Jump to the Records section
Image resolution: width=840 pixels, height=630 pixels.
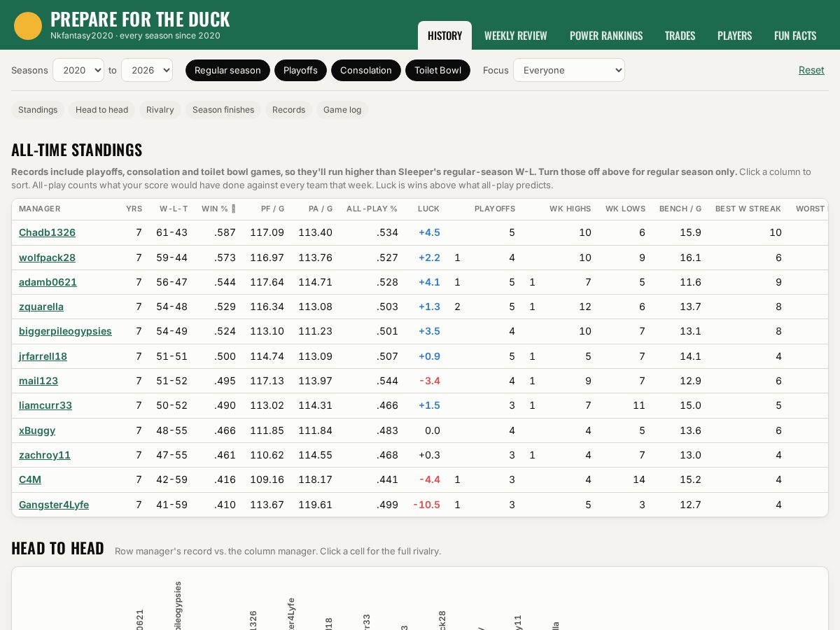(288, 110)
